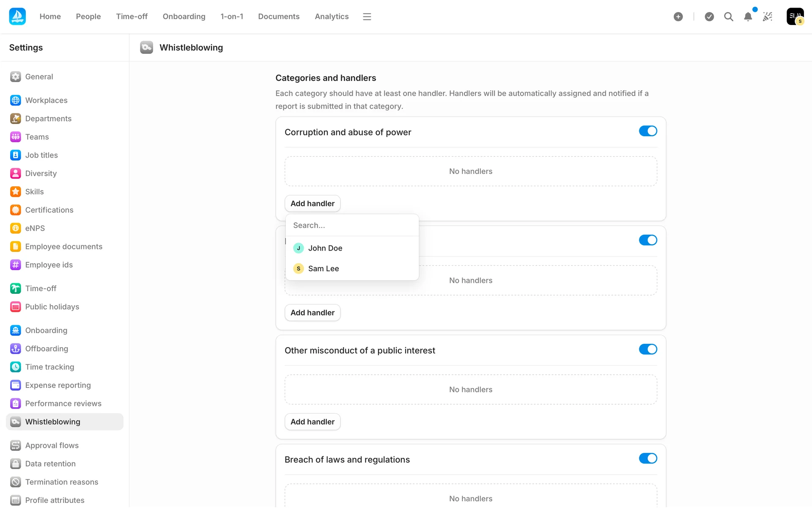Viewport: 812px width, 508px height.
Task: Click Add handler under Other misconduct
Action: point(312,422)
